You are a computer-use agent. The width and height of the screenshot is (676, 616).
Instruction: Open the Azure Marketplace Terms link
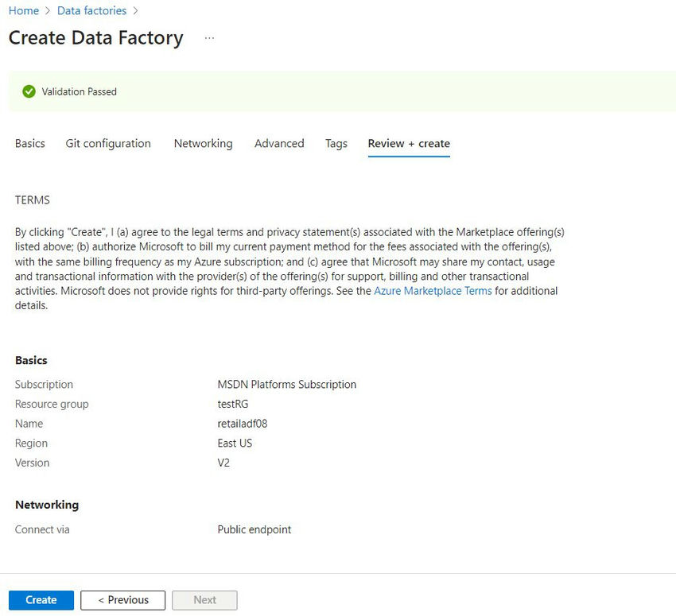click(x=433, y=291)
